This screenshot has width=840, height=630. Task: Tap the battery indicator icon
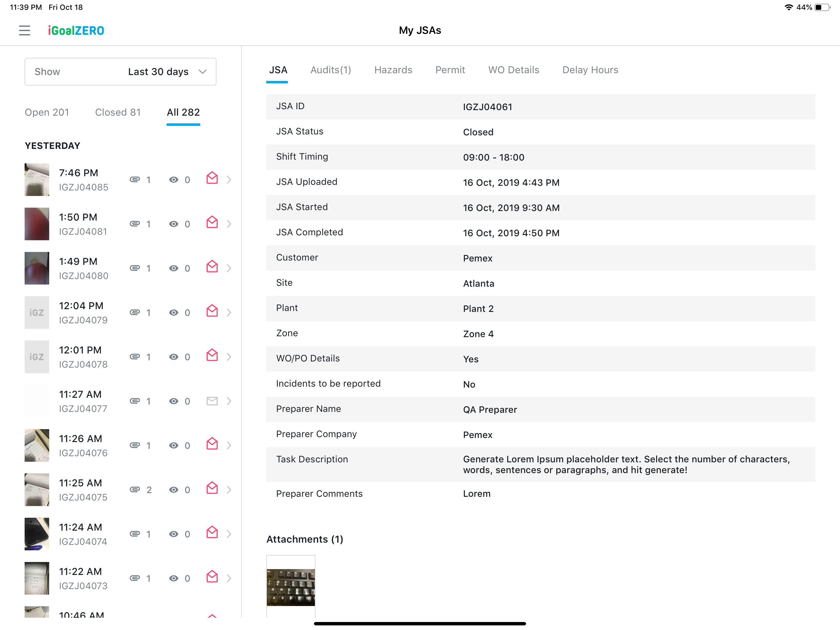(822, 7)
